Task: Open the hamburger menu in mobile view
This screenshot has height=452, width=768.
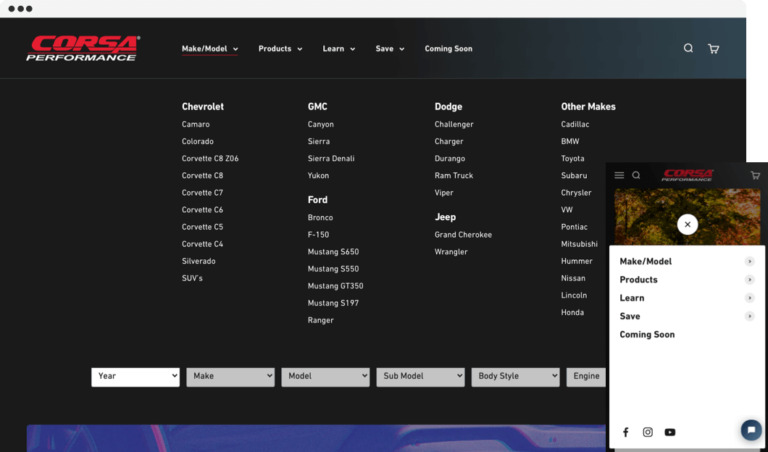Action: [x=619, y=175]
